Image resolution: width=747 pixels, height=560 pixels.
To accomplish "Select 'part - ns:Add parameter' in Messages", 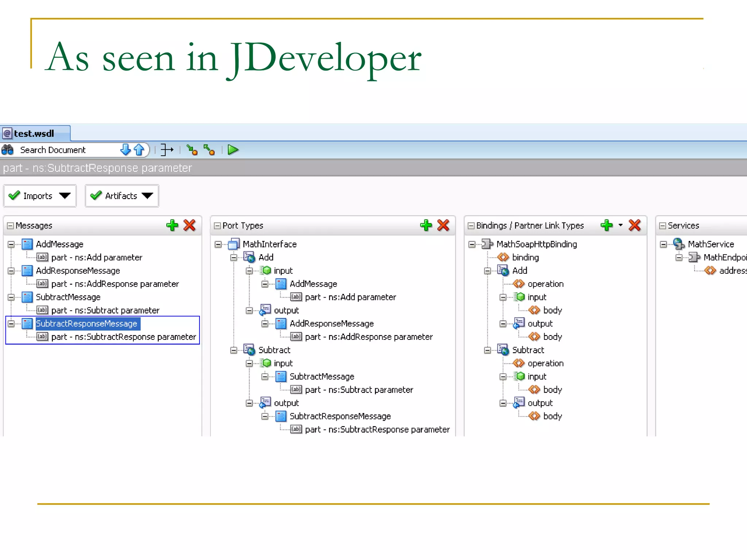I will (97, 257).
